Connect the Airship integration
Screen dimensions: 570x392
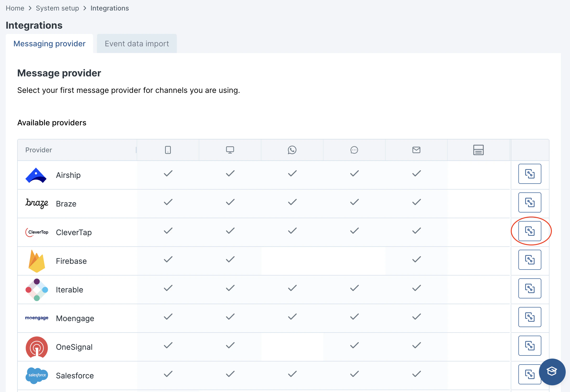click(x=530, y=174)
